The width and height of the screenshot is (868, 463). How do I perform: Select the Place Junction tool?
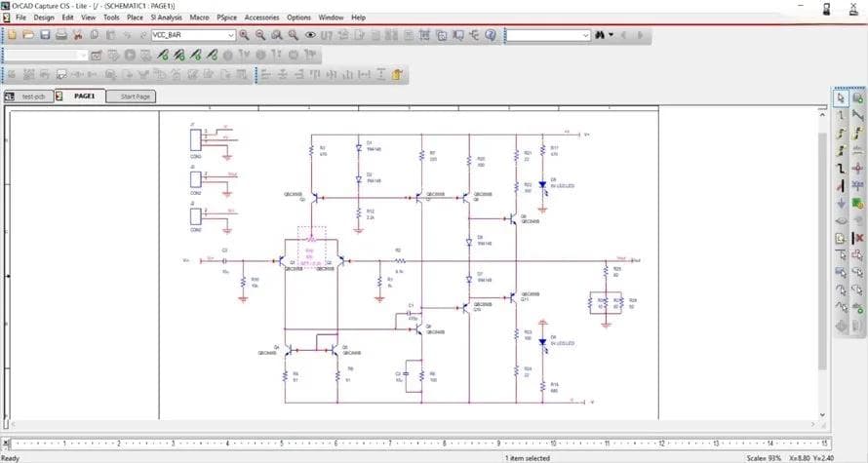pos(858,168)
